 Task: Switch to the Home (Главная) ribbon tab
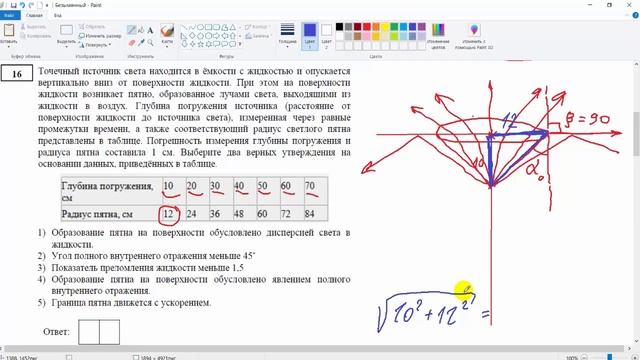34,16
